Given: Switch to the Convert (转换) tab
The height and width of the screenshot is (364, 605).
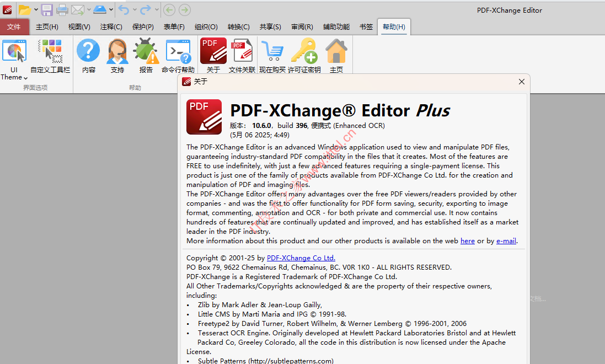Looking at the screenshot, I should (238, 27).
